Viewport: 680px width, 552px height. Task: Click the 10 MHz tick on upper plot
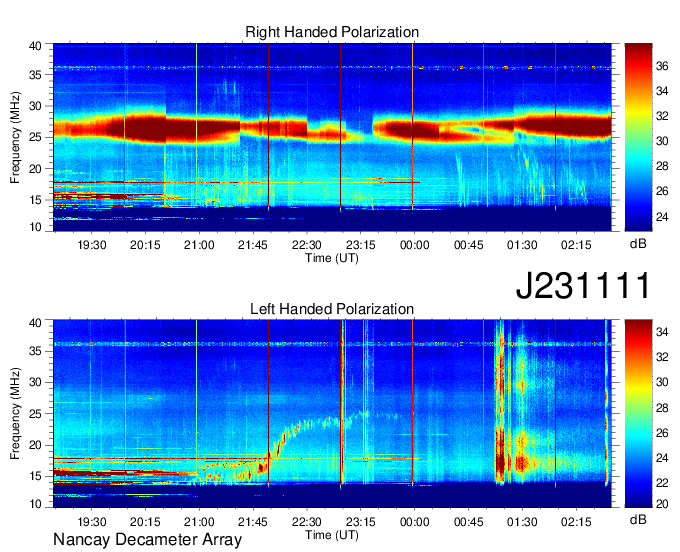(x=36, y=227)
